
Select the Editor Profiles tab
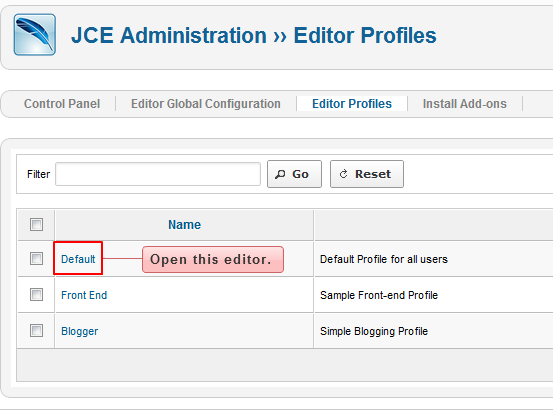(x=352, y=104)
